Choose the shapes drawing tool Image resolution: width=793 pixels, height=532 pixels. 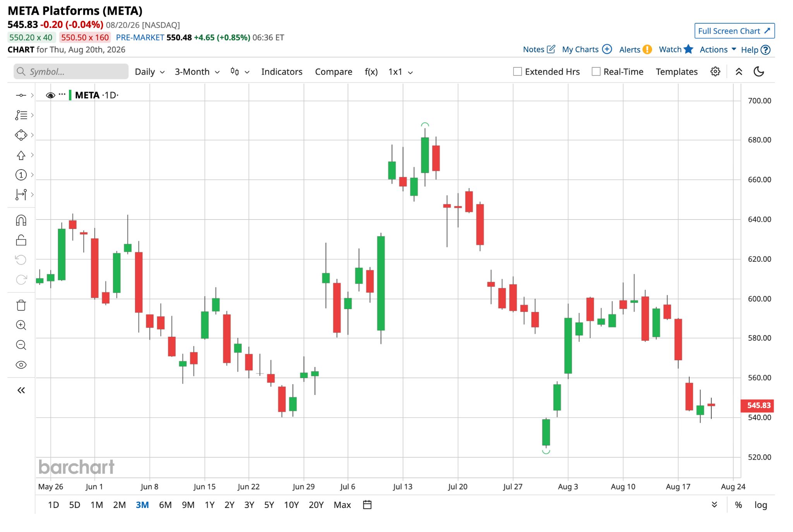21,135
